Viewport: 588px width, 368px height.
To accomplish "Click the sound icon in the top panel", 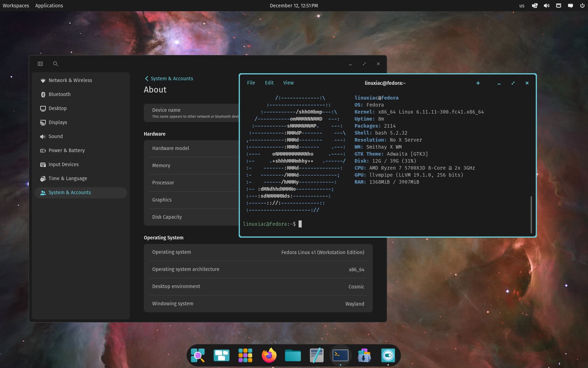I will point(546,5).
